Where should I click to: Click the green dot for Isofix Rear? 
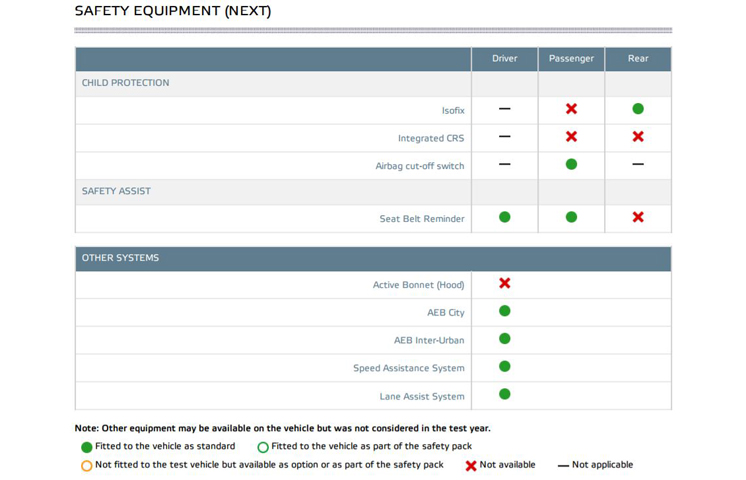638,109
